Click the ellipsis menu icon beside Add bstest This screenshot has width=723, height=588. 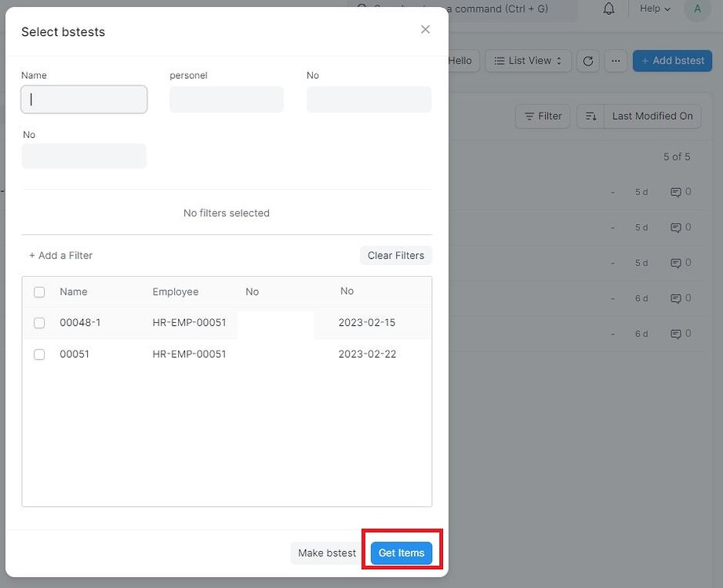pos(616,60)
